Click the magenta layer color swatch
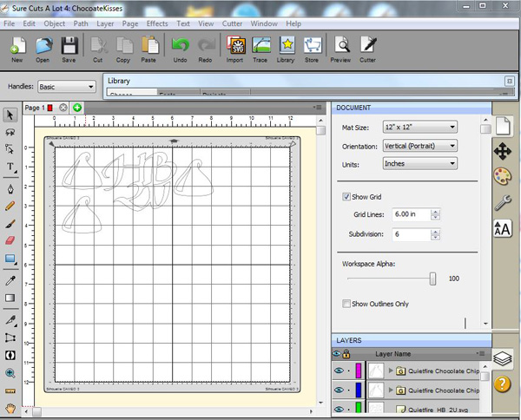The width and height of the screenshot is (521, 420). point(358,371)
